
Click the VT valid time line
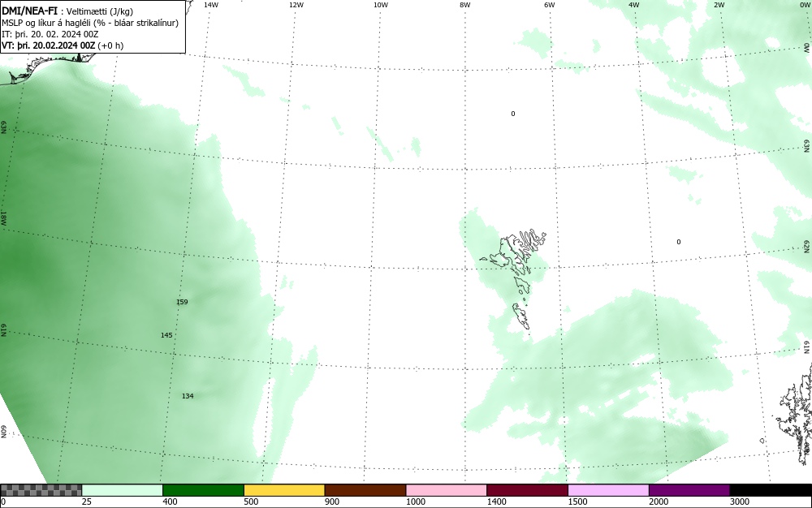[x=63, y=45]
